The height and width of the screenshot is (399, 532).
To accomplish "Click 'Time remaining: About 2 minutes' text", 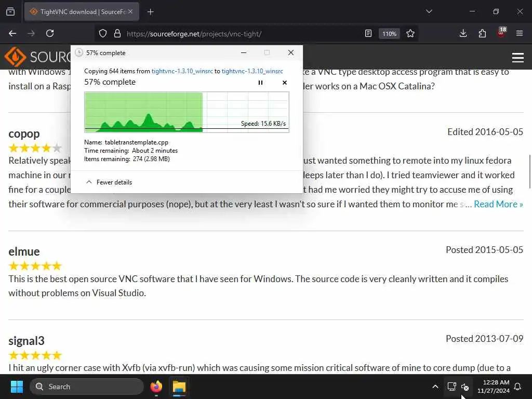I will coord(131,151).
